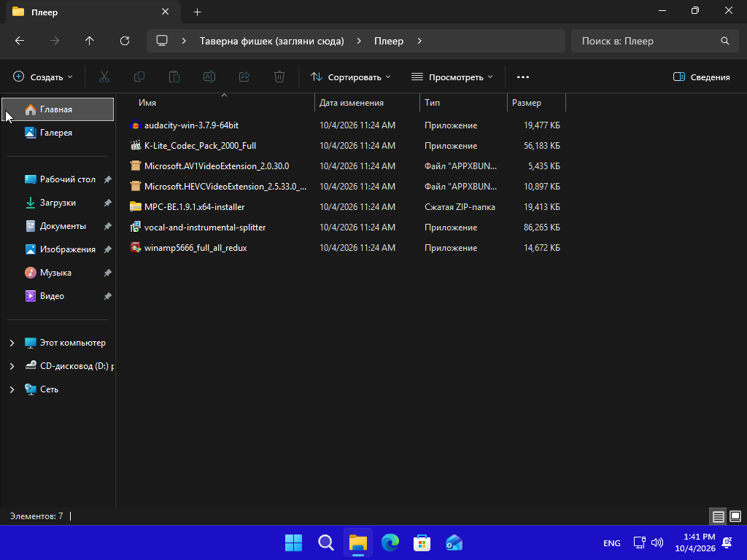Screen dimensions: 747x560
Task: Unpin Документы using its pin icon
Action: tap(108, 226)
